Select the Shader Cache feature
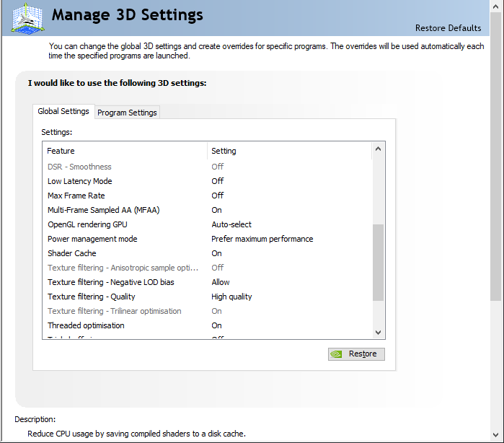The height and width of the screenshot is (443, 504). [x=71, y=253]
